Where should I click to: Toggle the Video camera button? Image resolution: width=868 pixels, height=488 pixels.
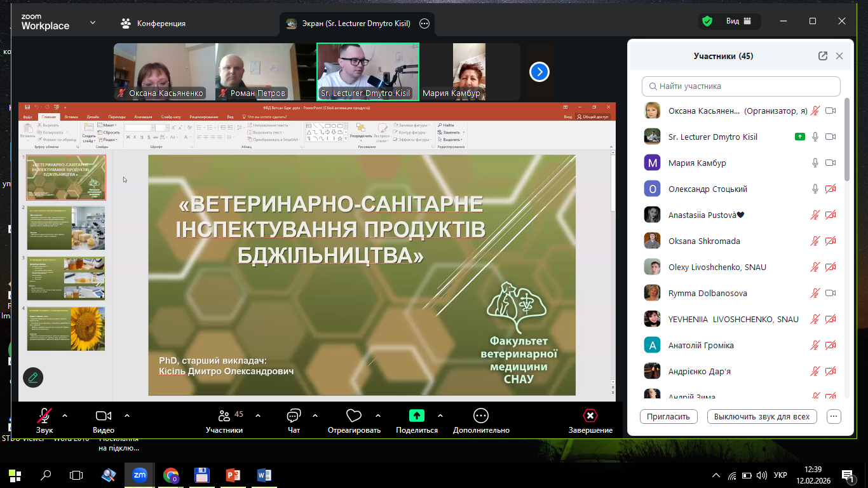coord(104,416)
